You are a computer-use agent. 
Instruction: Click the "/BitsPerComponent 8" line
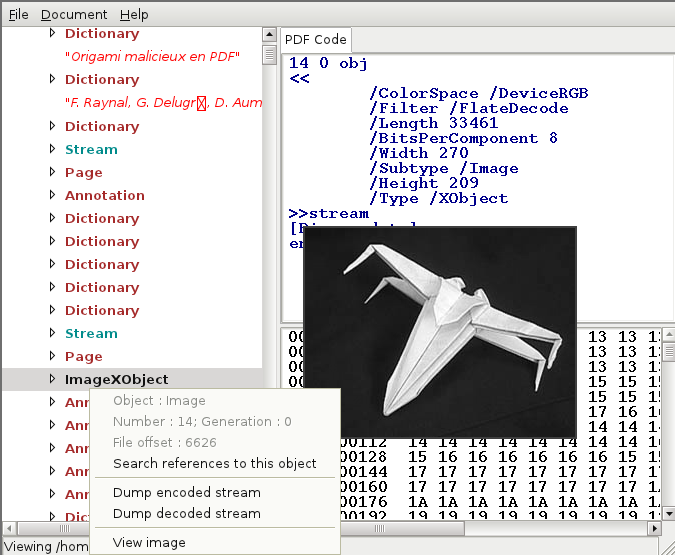pos(464,138)
